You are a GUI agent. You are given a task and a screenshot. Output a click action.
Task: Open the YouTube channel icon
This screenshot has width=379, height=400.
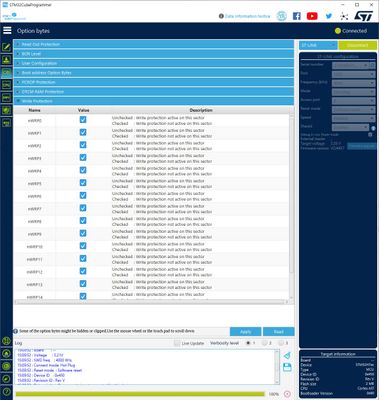[x=312, y=16]
